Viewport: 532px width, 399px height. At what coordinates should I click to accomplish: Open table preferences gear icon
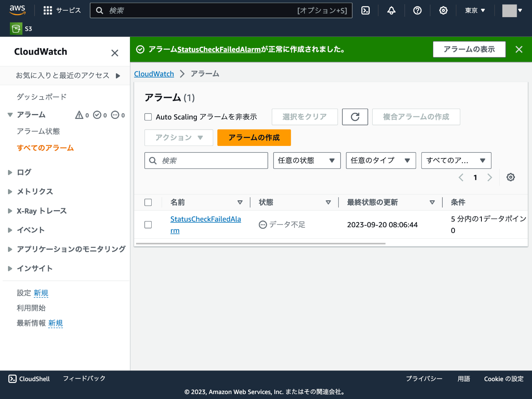(x=511, y=177)
